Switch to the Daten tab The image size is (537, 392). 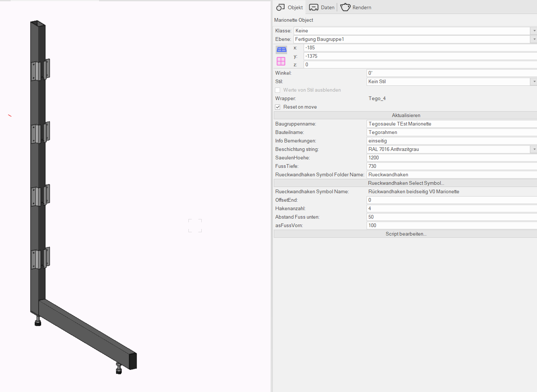[x=322, y=7]
